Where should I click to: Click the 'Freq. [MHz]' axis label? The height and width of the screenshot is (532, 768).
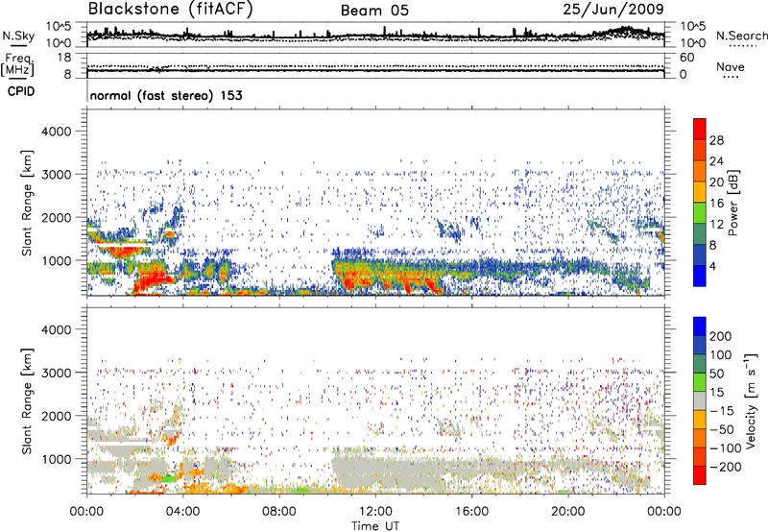17,65
